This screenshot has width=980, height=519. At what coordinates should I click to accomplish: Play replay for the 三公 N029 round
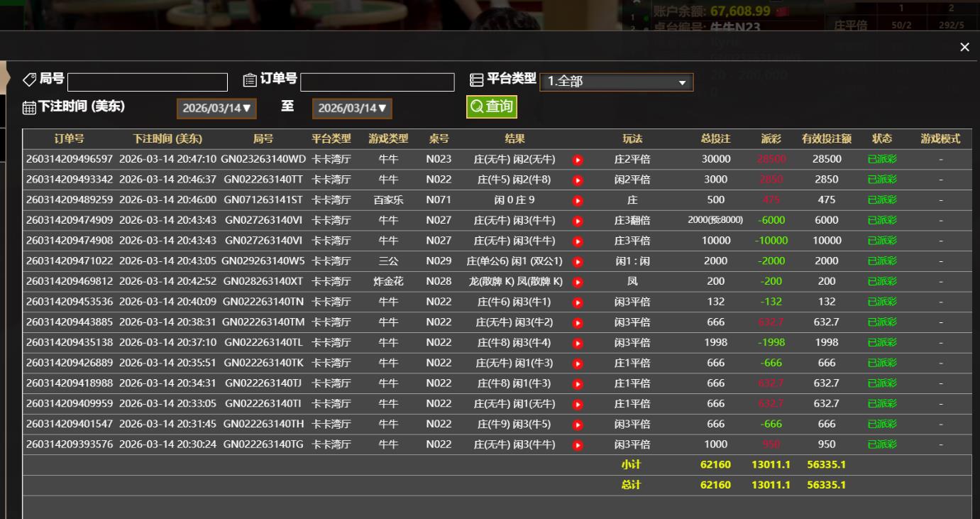pos(578,262)
